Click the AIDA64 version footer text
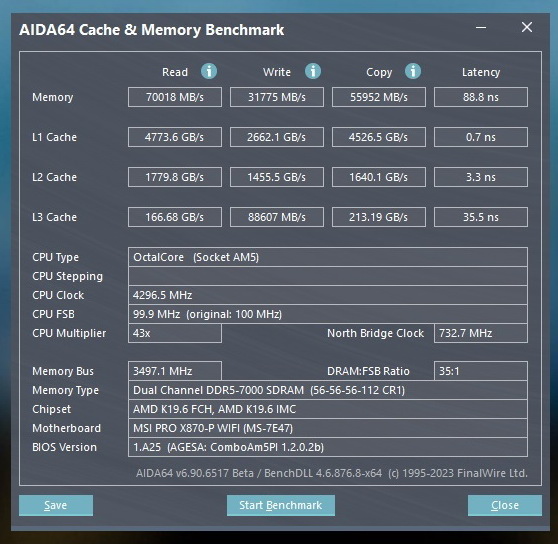The image size is (558, 544). (x=332, y=473)
